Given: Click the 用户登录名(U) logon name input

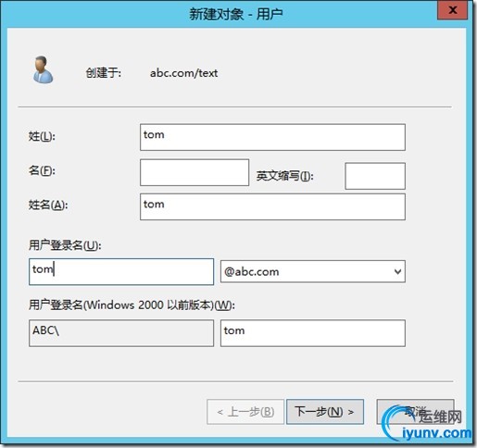Looking at the screenshot, I should click(x=121, y=271).
